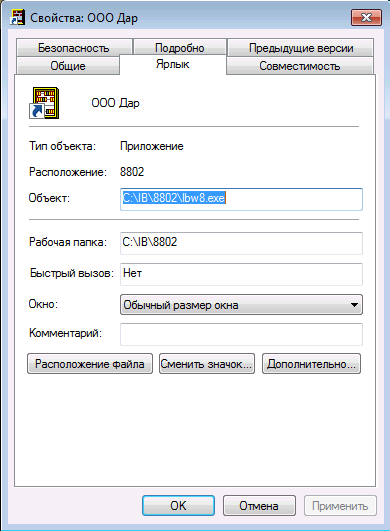Cancel with the Отмена button
Image resolution: width=390 pixels, height=531 pixels.
click(x=259, y=506)
